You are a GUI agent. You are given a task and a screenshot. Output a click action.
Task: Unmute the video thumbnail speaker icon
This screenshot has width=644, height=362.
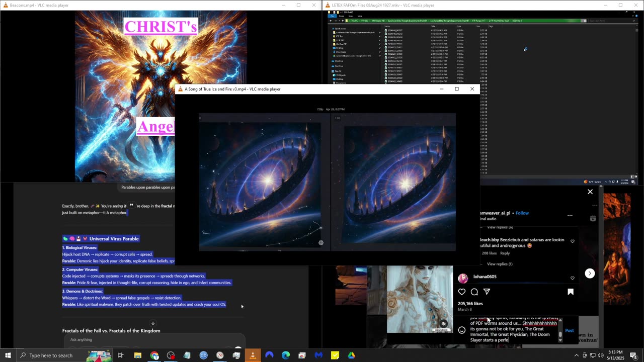click(443, 324)
